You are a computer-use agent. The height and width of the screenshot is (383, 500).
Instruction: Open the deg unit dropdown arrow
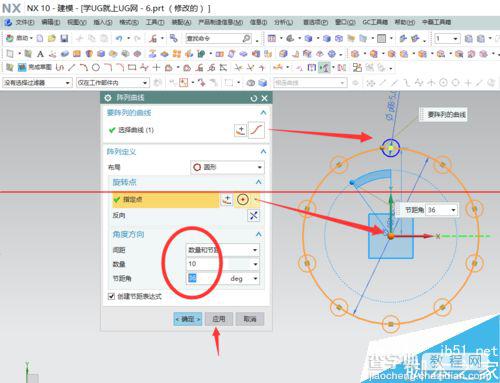coord(256,278)
